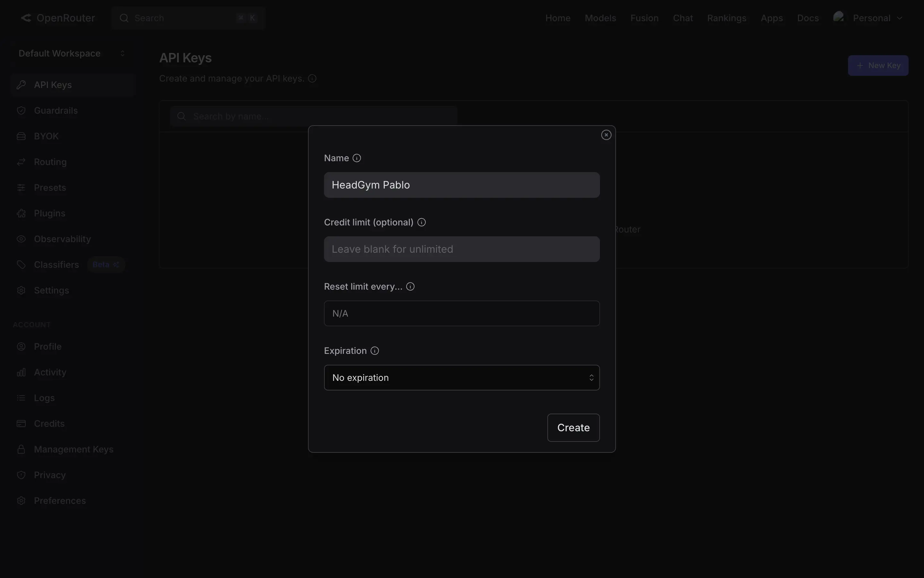Click the Guardrails shield icon

click(x=21, y=110)
